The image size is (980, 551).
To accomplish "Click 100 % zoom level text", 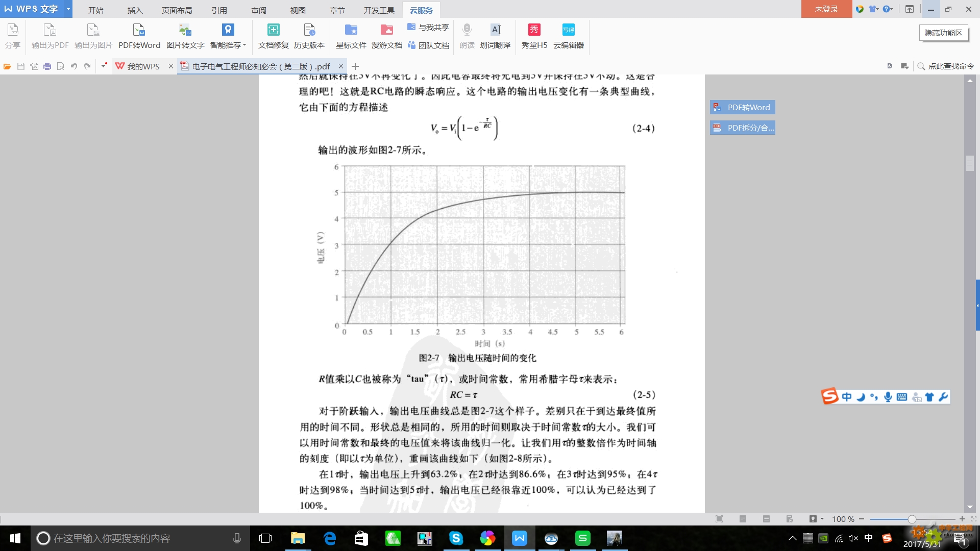I will click(843, 519).
